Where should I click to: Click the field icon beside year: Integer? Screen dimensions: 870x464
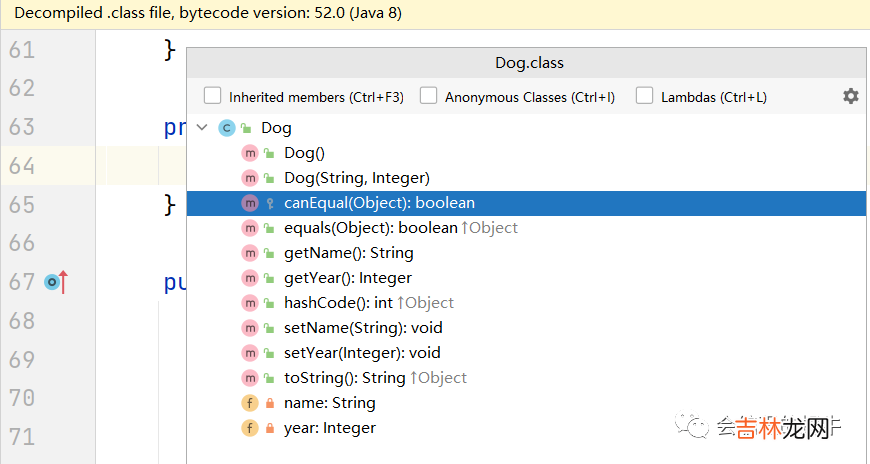[250, 428]
